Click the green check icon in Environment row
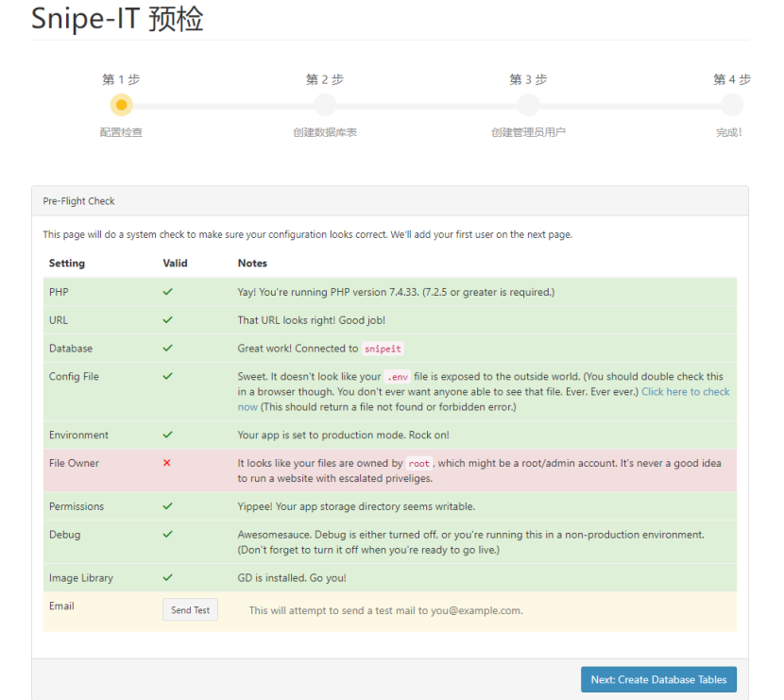The image size is (784, 700). pyautogui.click(x=167, y=434)
